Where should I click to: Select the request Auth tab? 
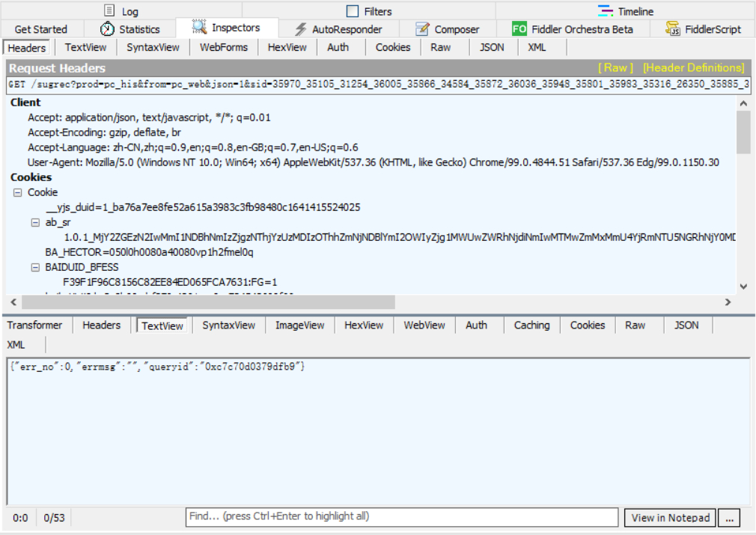click(x=338, y=47)
